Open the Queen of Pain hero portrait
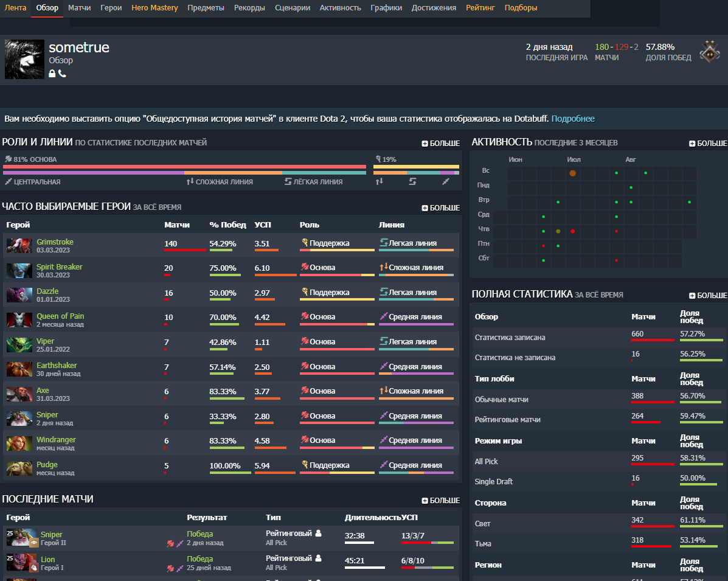Image resolution: width=728 pixels, height=581 pixels. click(x=19, y=320)
